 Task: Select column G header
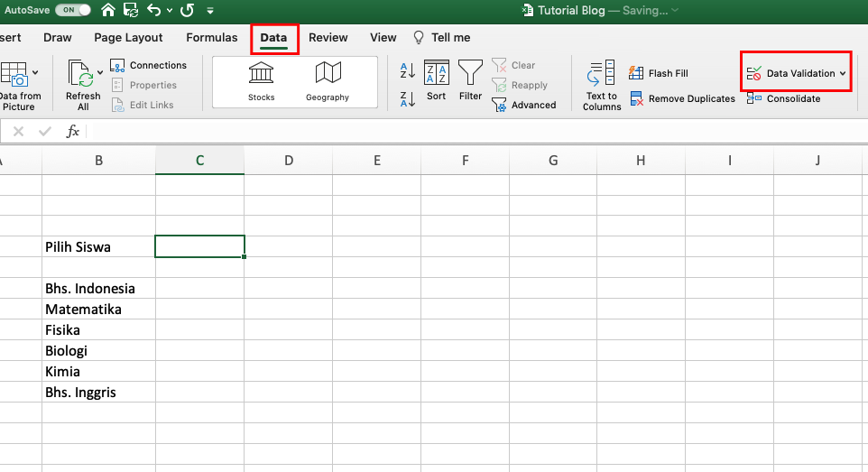553,161
